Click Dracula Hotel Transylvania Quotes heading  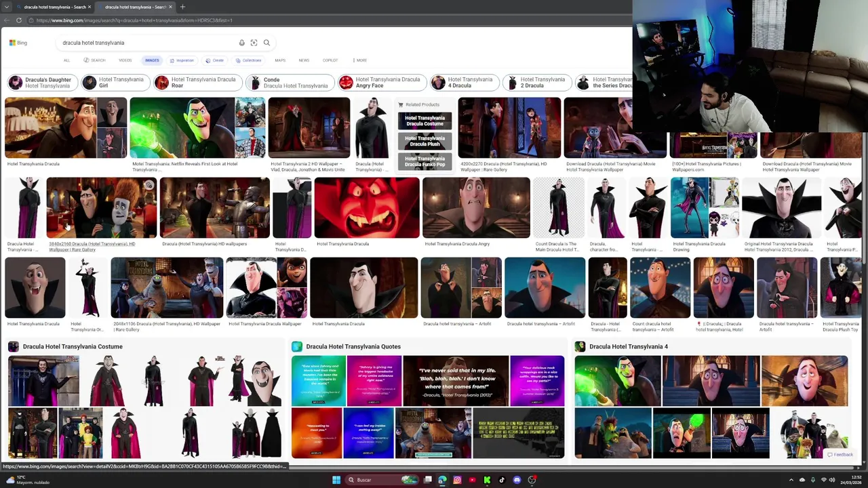(353, 346)
